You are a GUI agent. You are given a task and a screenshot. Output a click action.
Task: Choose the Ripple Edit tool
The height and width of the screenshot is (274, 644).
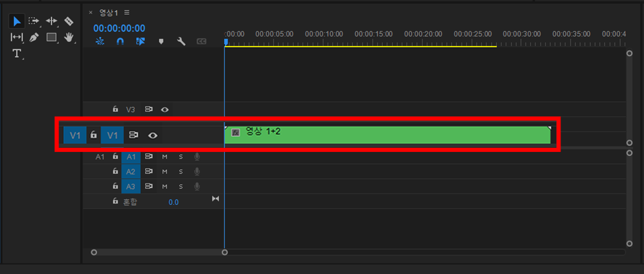point(51,21)
